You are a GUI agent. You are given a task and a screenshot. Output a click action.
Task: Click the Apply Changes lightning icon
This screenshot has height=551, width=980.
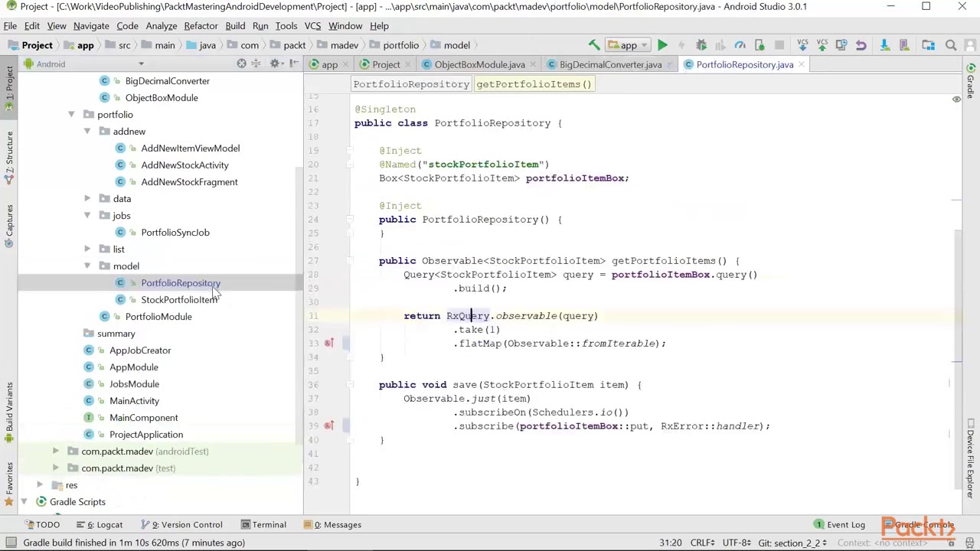[x=681, y=45]
